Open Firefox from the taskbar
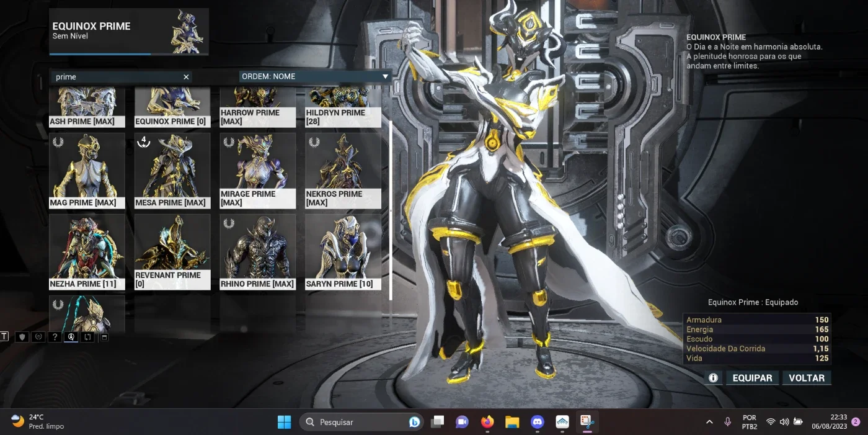This screenshot has width=868, height=435. [487, 422]
